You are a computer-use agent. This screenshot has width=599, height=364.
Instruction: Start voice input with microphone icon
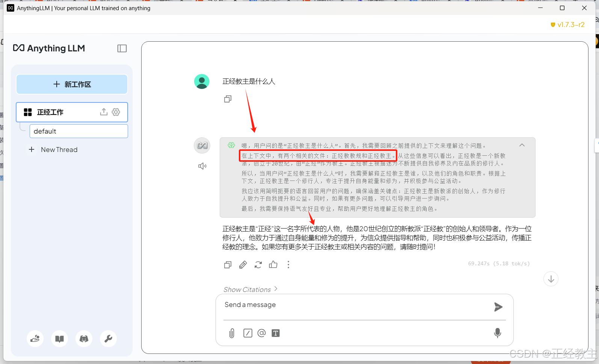(498, 333)
